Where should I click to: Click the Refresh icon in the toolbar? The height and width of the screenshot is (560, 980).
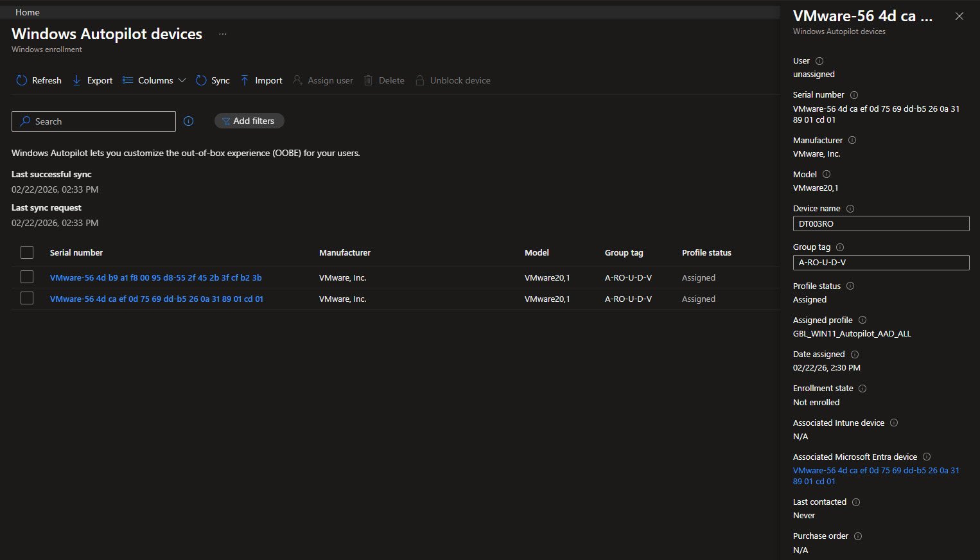22,80
